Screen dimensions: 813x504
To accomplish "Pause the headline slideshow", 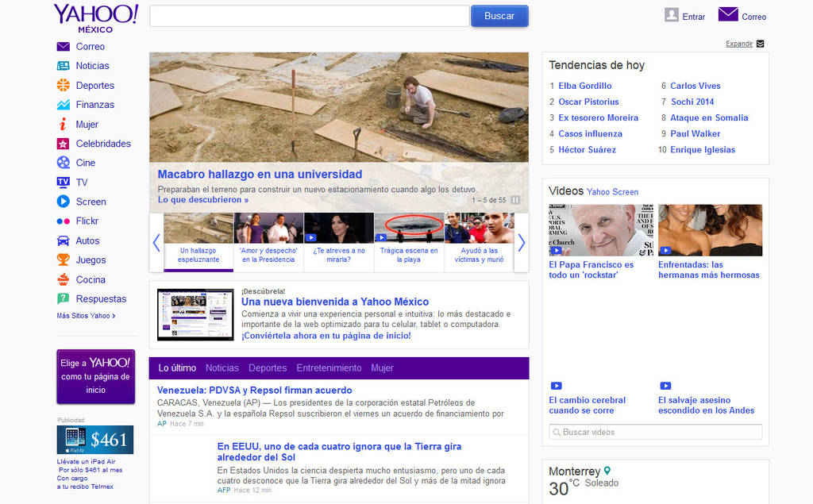I will pos(515,200).
